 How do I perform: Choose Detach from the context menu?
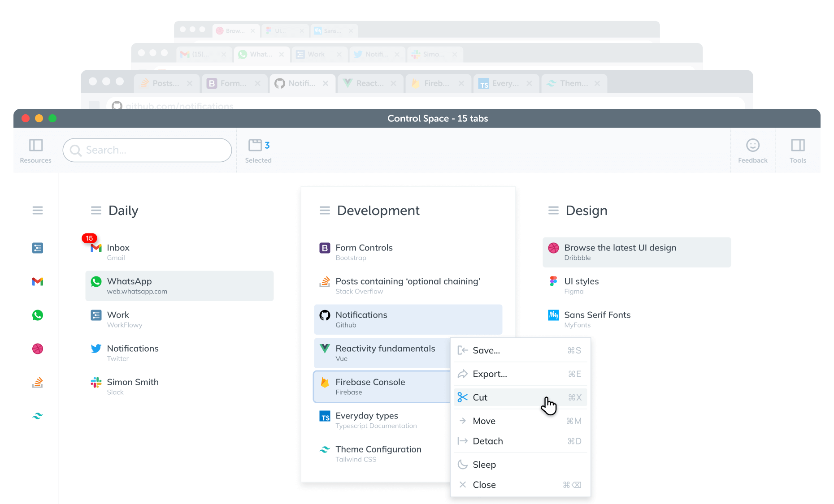(x=520, y=441)
